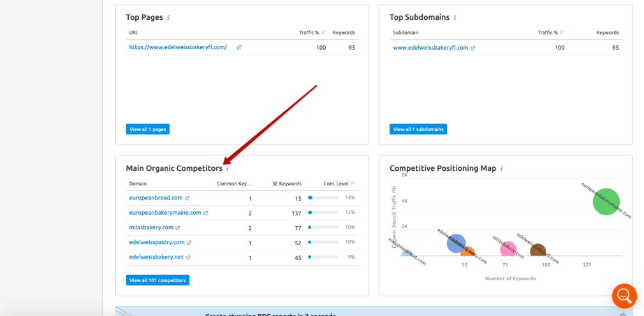
Task: Click info icon beside Competitive Positioning Map
Action: pos(501,169)
